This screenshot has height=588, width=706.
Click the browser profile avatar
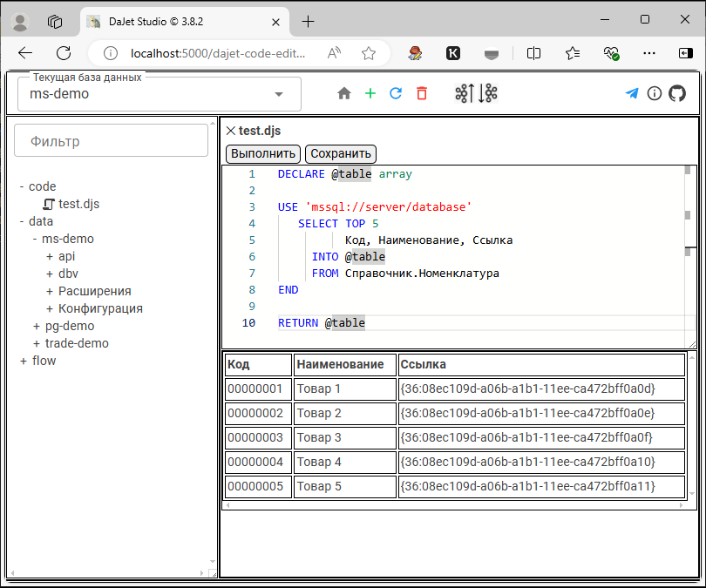tap(20, 22)
